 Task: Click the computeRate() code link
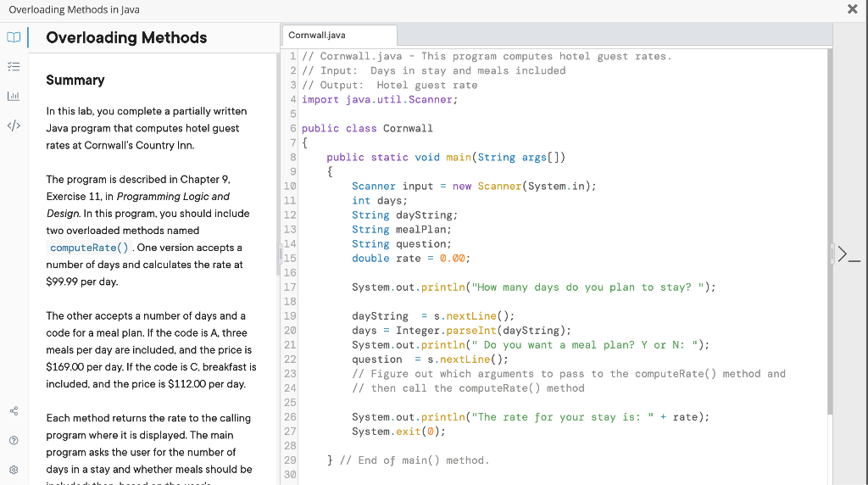89,248
